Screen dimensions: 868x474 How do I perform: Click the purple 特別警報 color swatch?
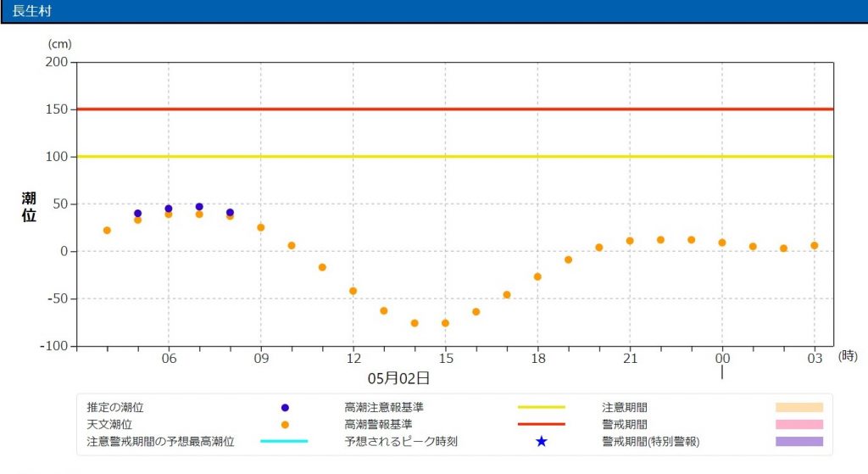point(799,441)
